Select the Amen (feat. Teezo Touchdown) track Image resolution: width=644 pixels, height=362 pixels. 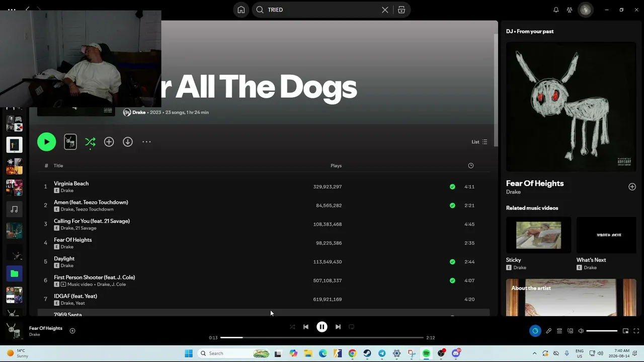coord(263,205)
